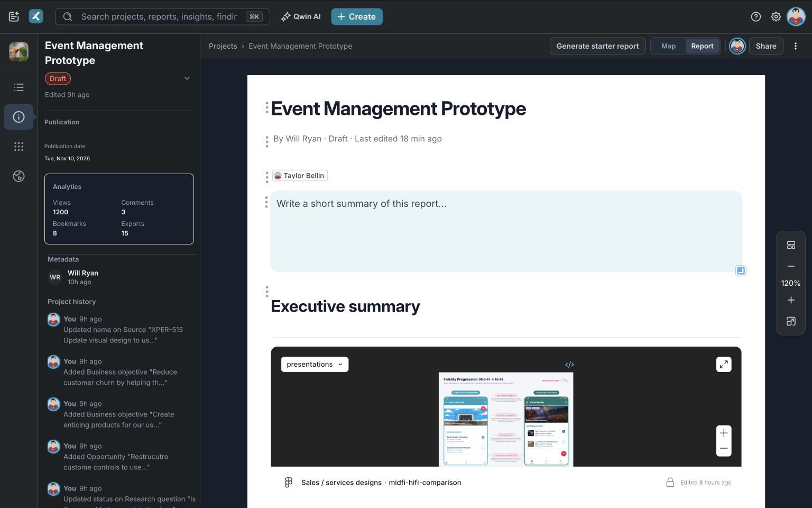Click the collaborator avatar beside Share
Viewport: 812px width, 508px height.
point(737,46)
